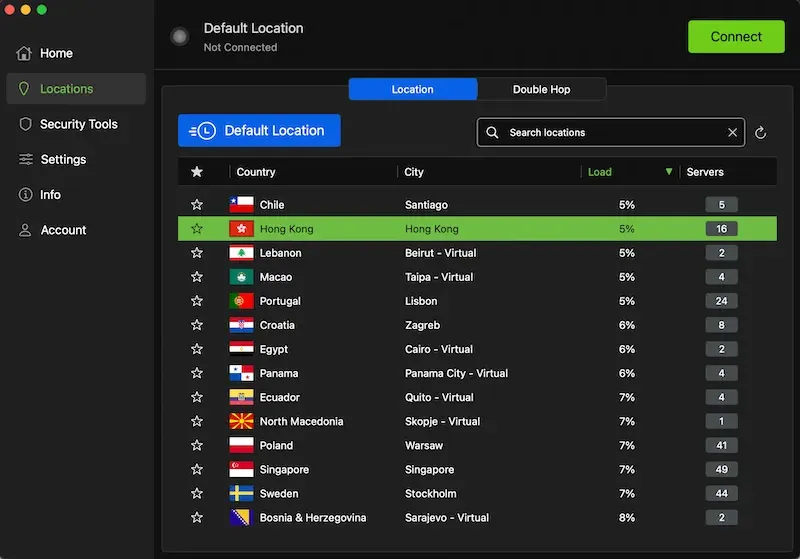
Task: Click the magnifier search icon
Action: [x=492, y=133]
